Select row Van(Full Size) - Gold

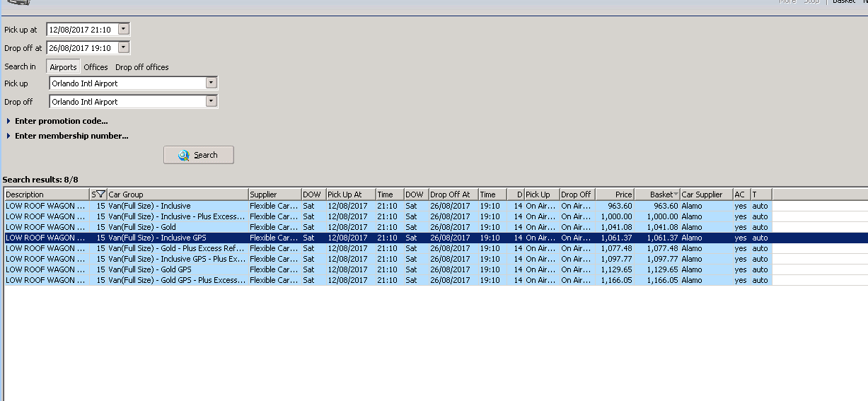coord(388,227)
